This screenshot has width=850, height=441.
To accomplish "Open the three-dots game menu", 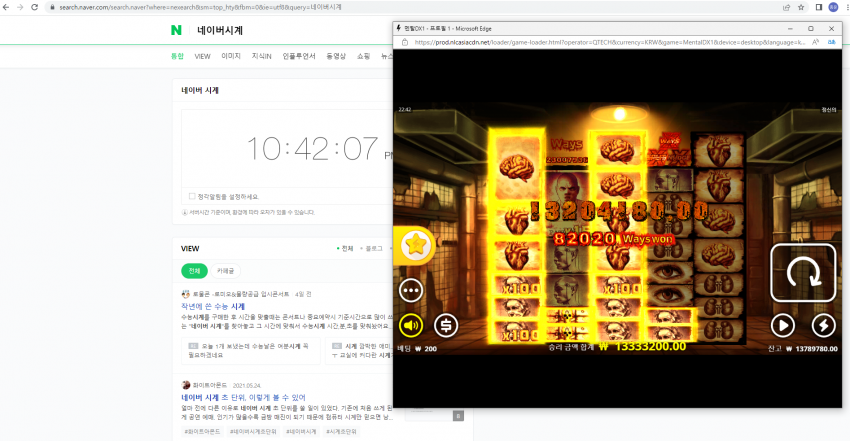I will coord(411,291).
